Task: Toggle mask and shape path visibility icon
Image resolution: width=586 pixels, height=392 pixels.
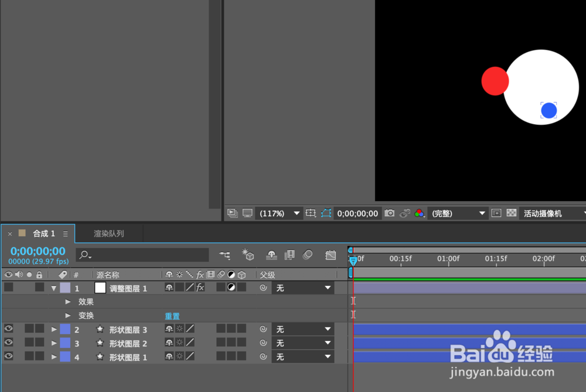Action: 326,213
